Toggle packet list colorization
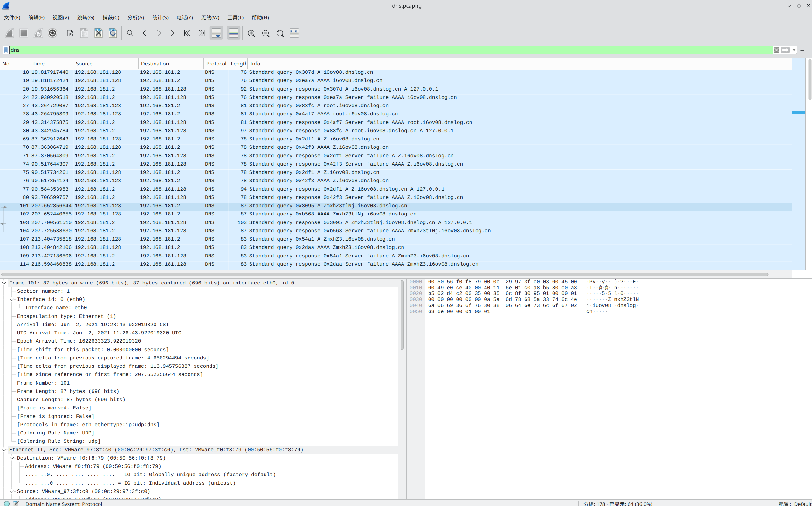The height and width of the screenshot is (506, 812). coord(234,33)
